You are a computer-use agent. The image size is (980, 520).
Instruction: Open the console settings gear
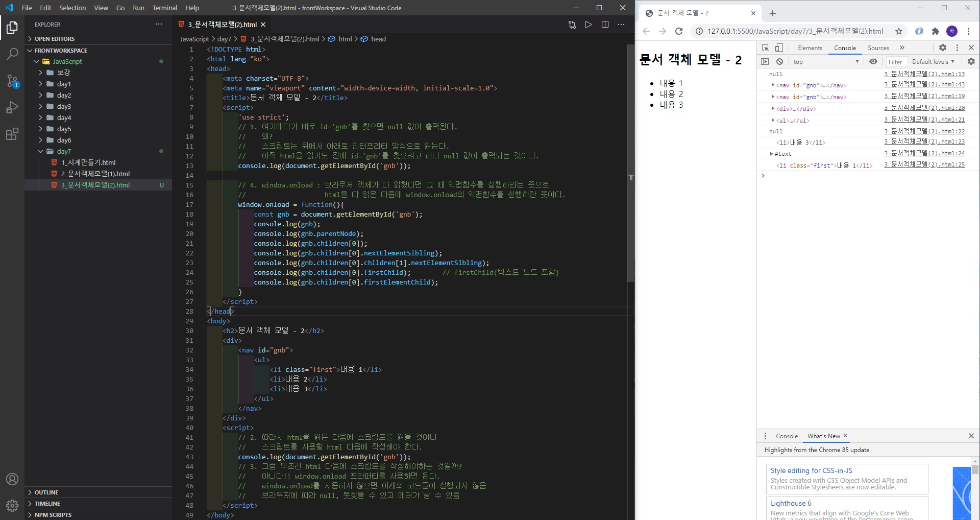971,61
